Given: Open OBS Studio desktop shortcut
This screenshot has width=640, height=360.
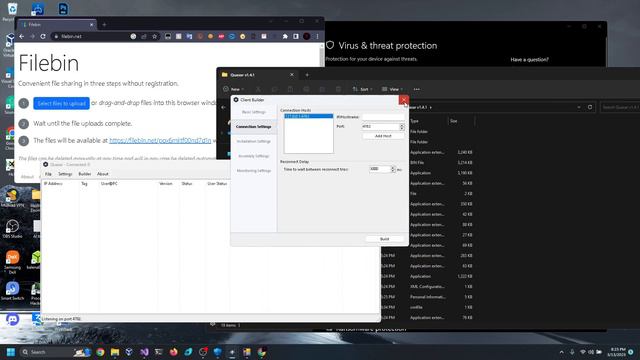Looking at the screenshot, I should pos(12,229).
